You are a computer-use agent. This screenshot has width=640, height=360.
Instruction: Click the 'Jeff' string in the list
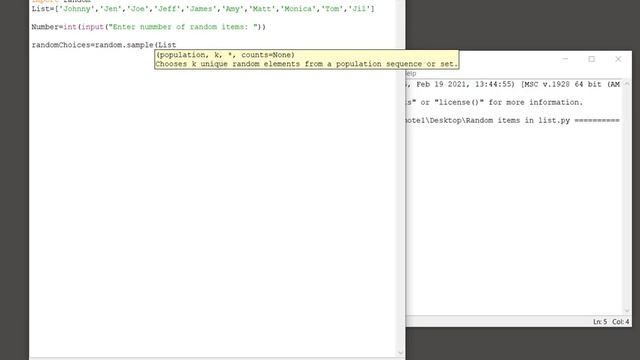pyautogui.click(x=167, y=9)
